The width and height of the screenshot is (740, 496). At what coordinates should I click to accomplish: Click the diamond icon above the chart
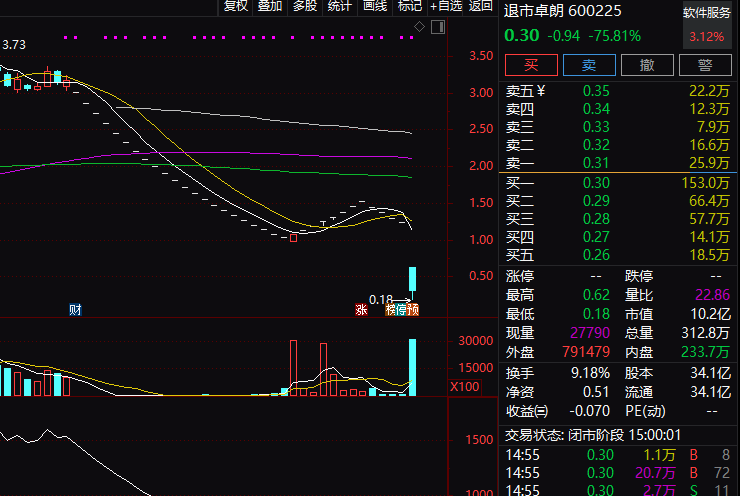(x=419, y=26)
